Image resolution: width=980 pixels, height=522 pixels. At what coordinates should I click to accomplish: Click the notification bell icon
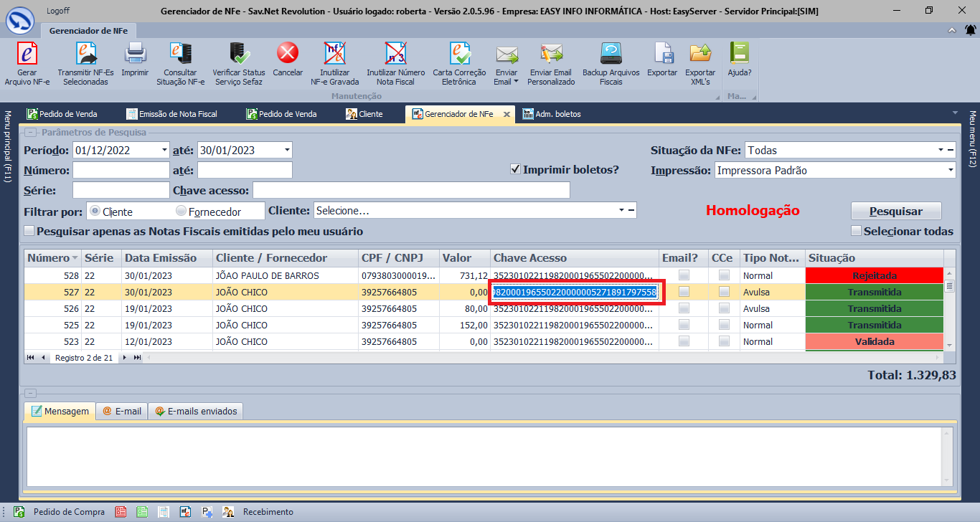point(970,29)
